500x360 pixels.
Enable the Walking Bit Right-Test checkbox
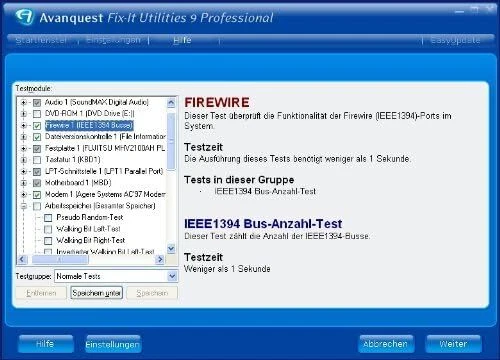(48, 240)
